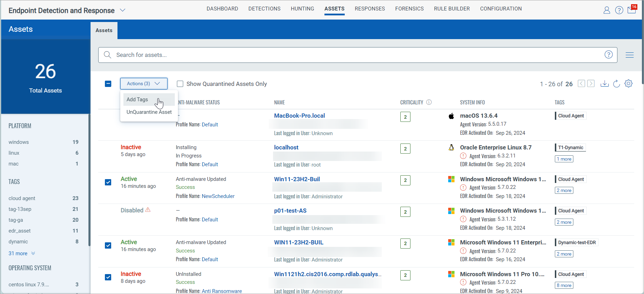Expand 8 more tags for Win1121h2
Screen dimensions: 644x294
[564, 285]
